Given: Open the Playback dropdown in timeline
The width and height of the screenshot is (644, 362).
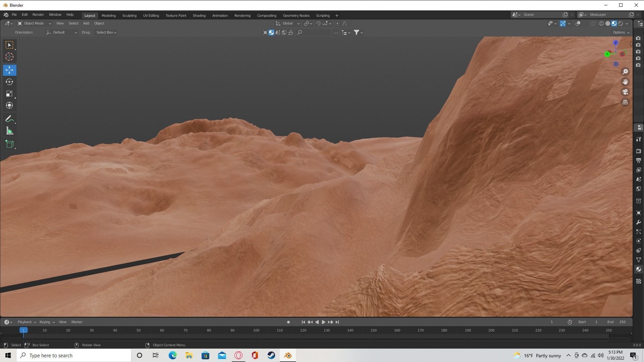Looking at the screenshot, I should 26,322.
